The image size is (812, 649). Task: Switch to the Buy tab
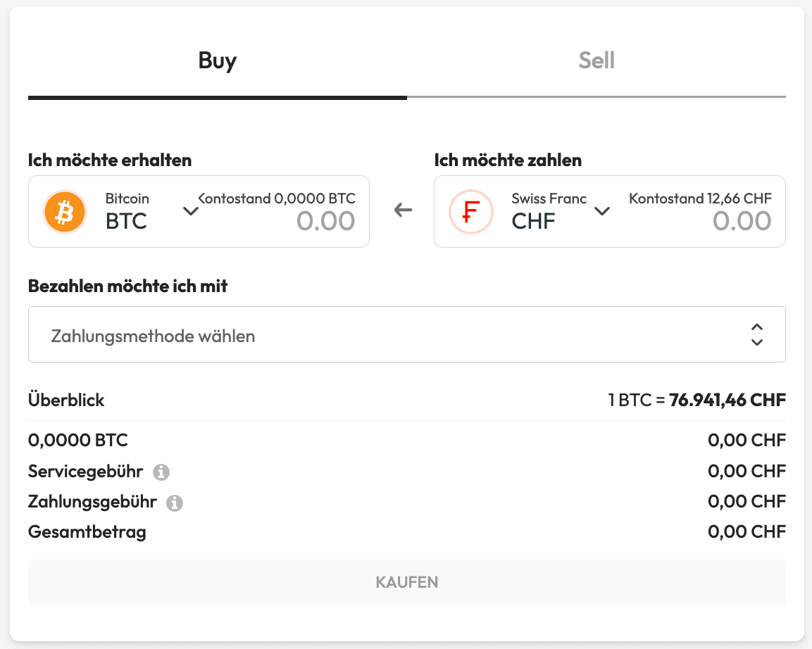coord(217,61)
